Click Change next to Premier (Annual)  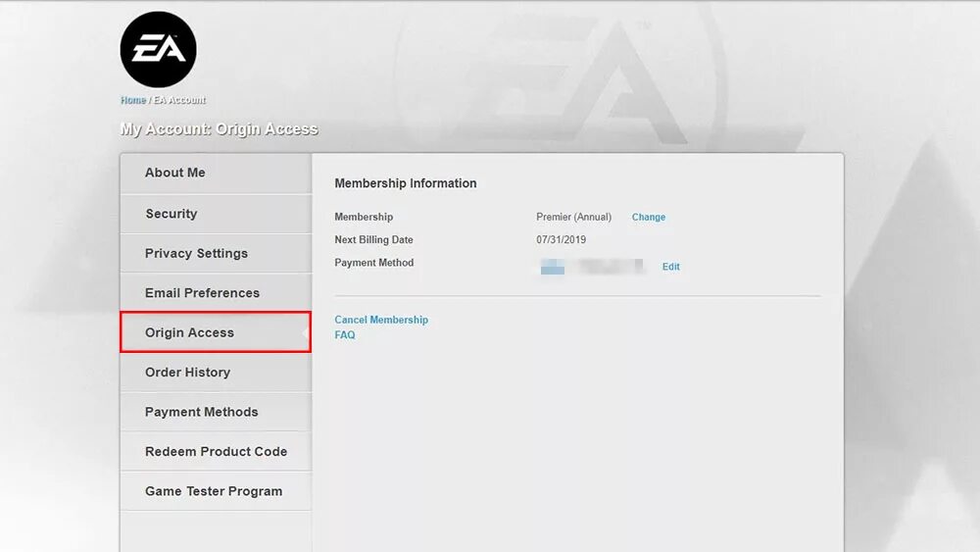[648, 217]
